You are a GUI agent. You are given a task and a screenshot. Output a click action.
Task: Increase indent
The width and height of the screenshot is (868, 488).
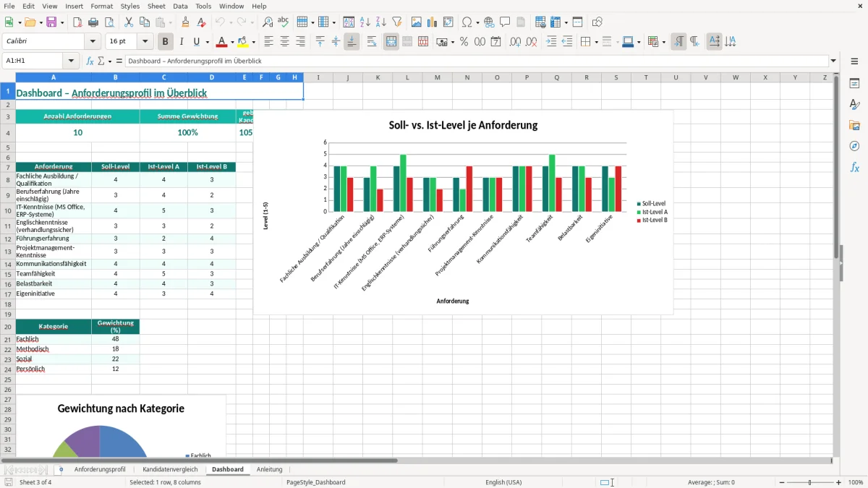click(551, 42)
